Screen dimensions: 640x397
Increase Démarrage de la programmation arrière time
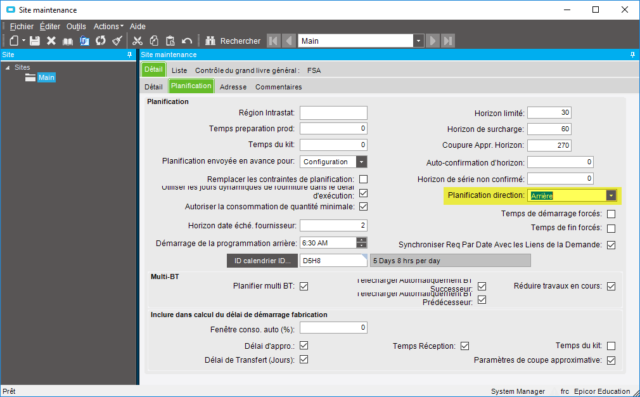[361, 240]
